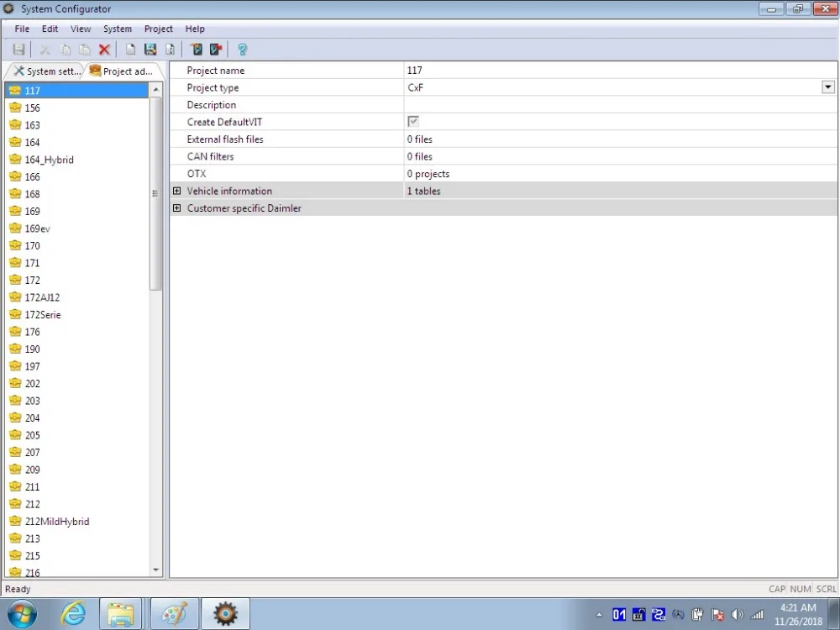
Task: Click the disk-with-pencil toolbar icon
Action: 150,50
